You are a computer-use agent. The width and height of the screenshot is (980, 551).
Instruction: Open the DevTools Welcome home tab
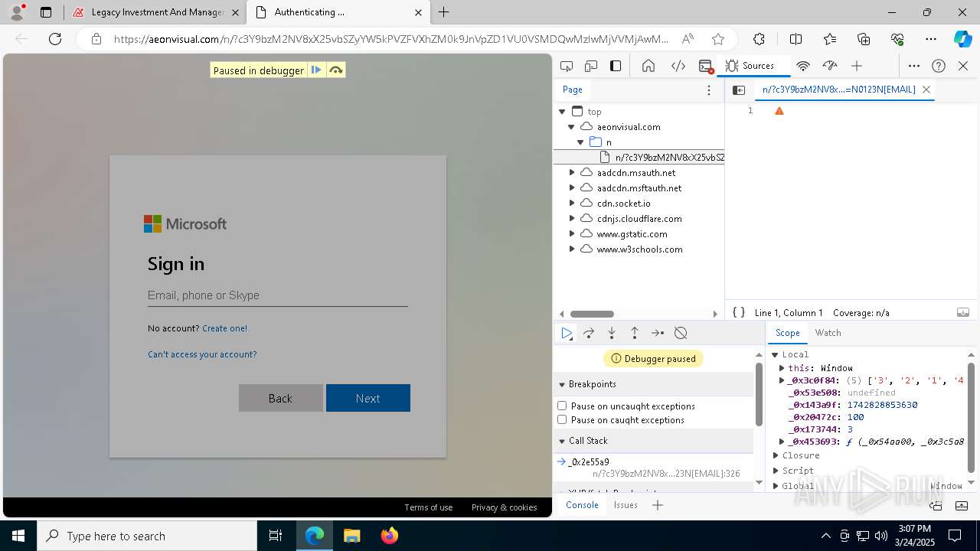(x=648, y=66)
